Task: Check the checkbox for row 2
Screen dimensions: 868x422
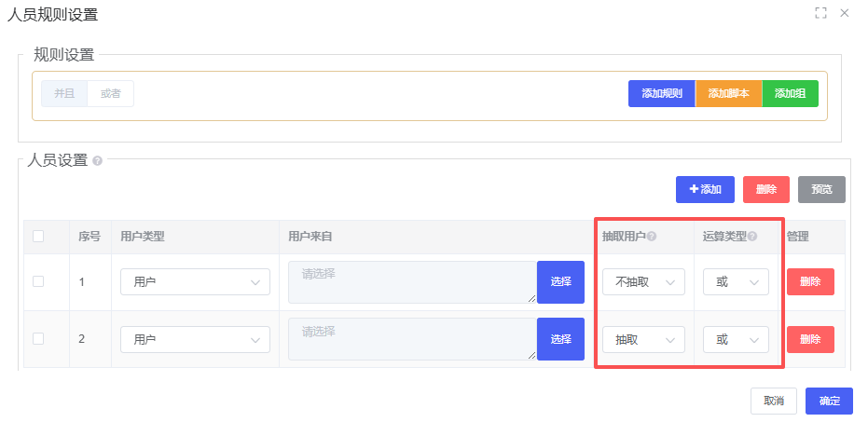Action: 38,339
